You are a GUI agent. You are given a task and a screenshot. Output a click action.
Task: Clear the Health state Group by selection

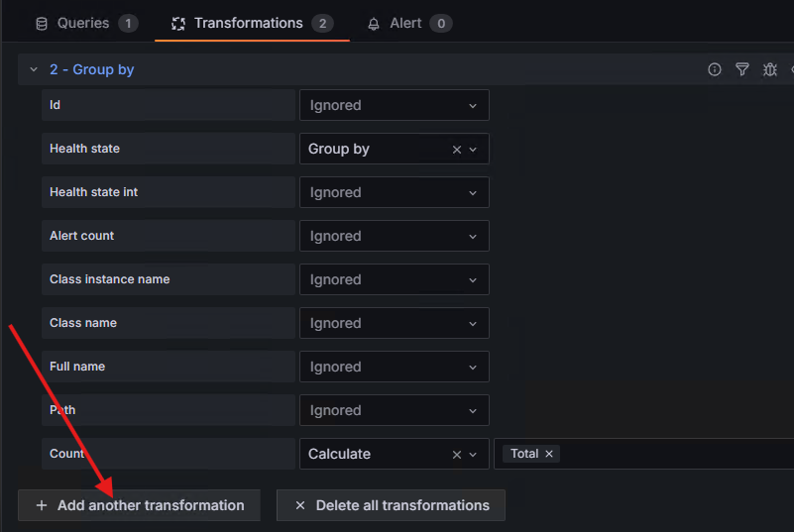[457, 150]
